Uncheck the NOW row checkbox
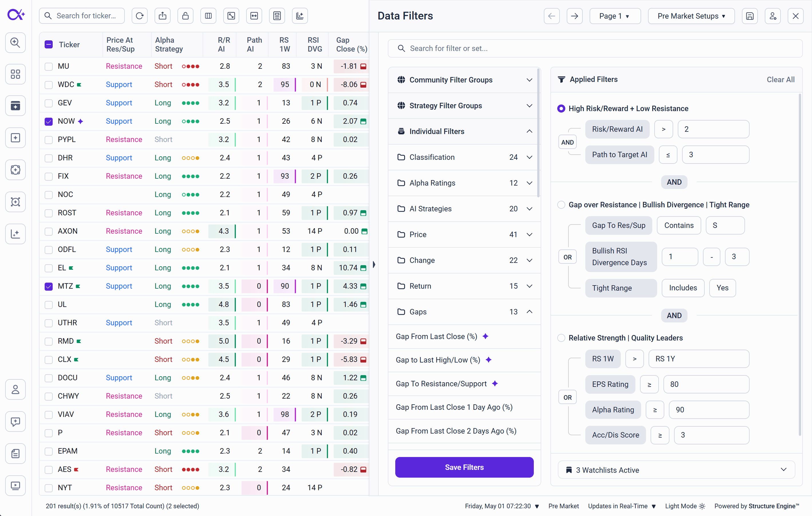 49,121
